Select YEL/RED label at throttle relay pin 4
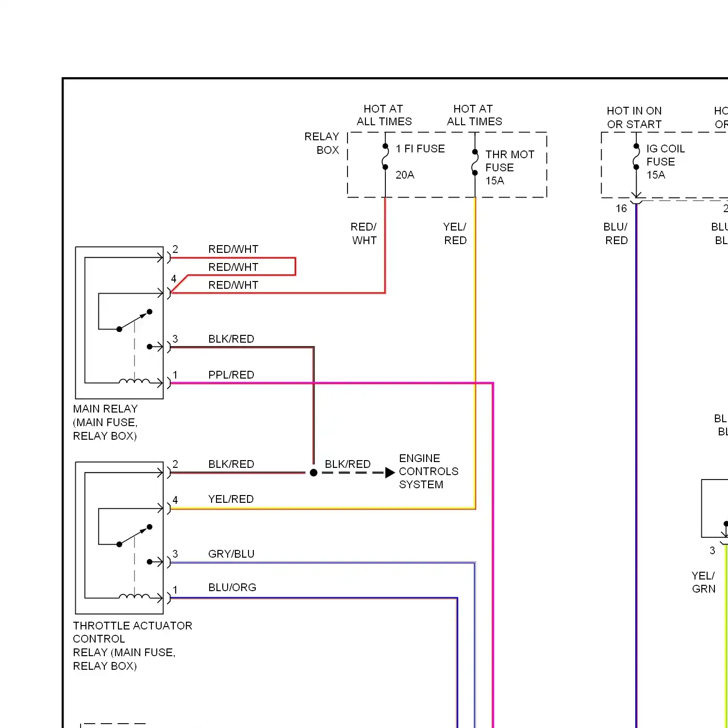 231,499
